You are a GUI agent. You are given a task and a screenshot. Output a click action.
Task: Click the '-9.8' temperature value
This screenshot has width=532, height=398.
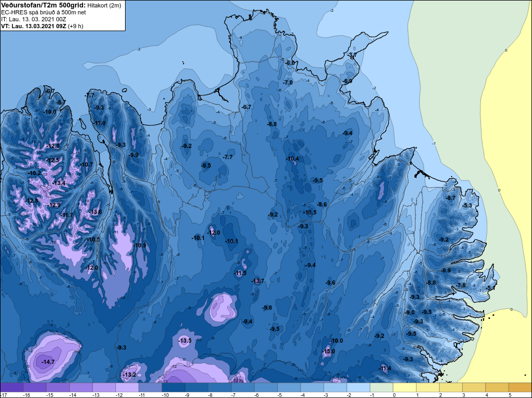[268, 308]
